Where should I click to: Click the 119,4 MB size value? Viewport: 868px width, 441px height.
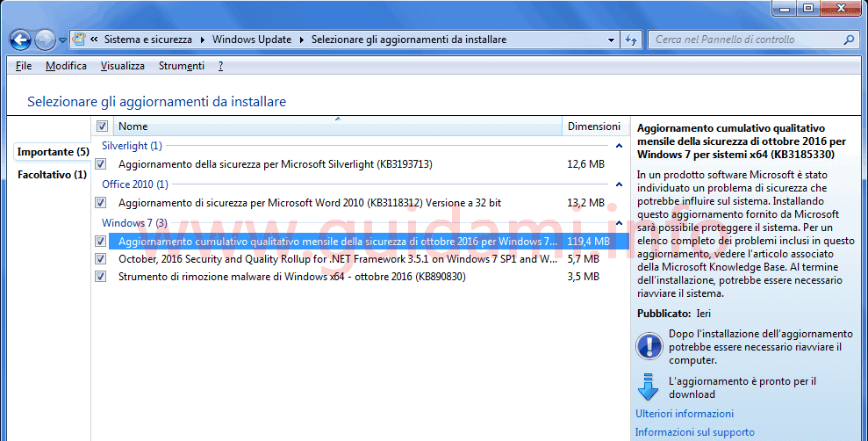[588, 242]
